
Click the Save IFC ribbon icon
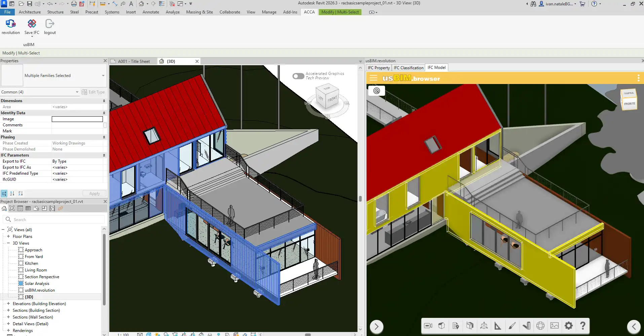tap(32, 24)
